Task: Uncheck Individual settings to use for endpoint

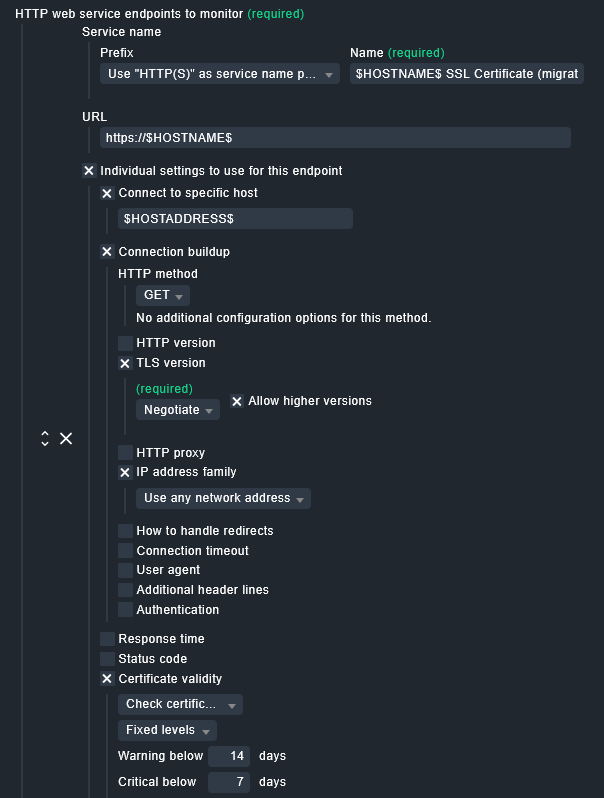Action: [89, 171]
